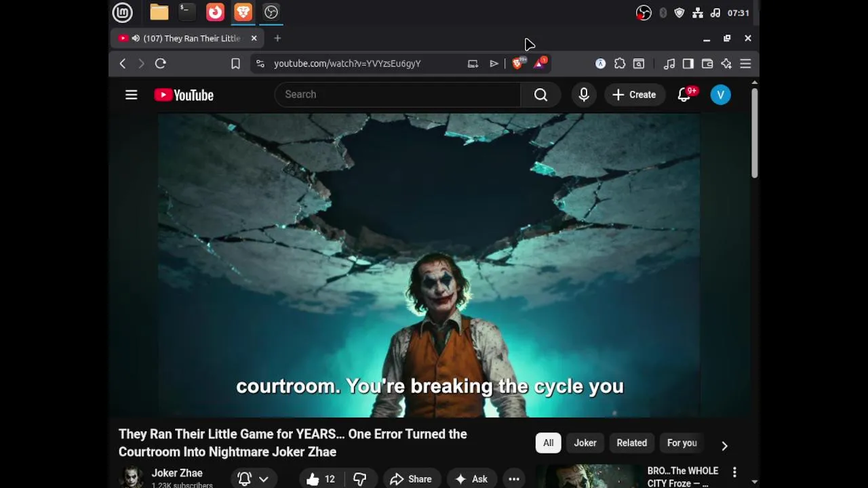Open the BRO...The WHOLE CITY Froze title
Screen dimensions: 868x488
pyautogui.click(x=683, y=477)
